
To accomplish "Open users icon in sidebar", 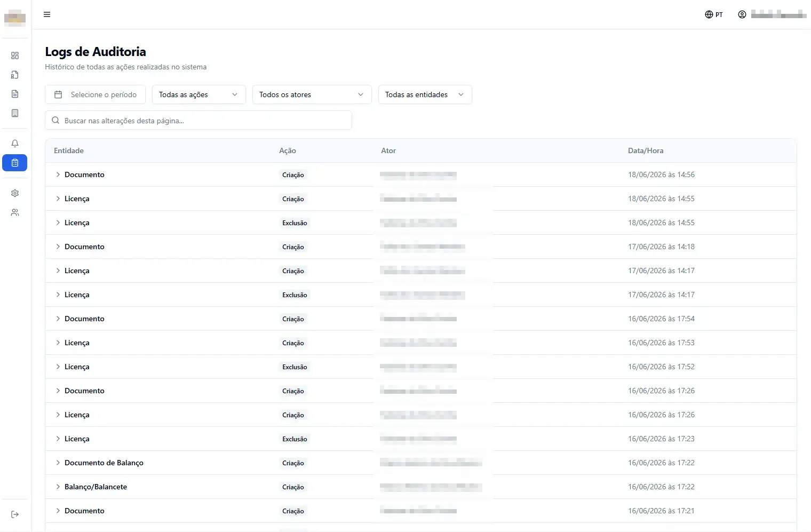I will click(15, 212).
